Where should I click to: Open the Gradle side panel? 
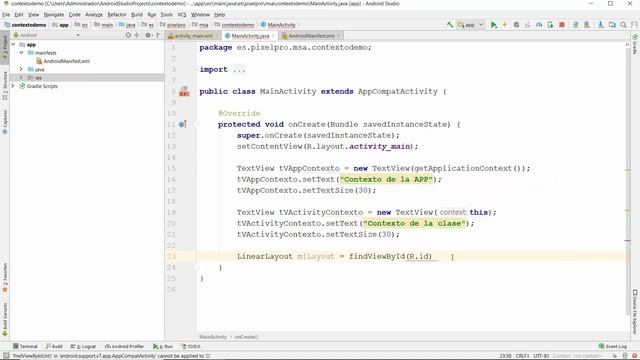[x=635, y=44]
